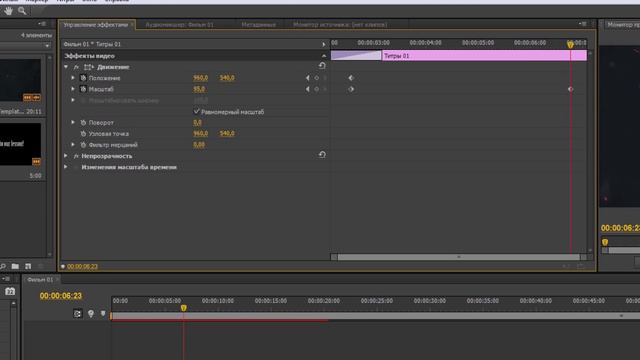Select the Титры 01 clip bar
The image size is (640, 360).
[x=484, y=56]
